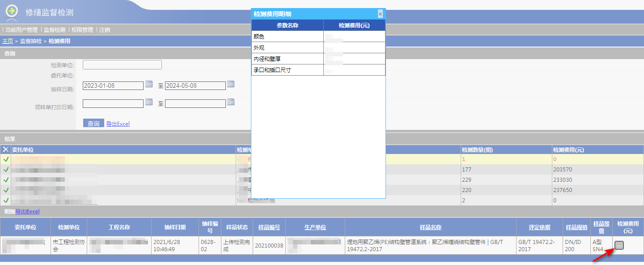Open calendar for sampling end date
The image size is (644, 265).
point(231,84)
